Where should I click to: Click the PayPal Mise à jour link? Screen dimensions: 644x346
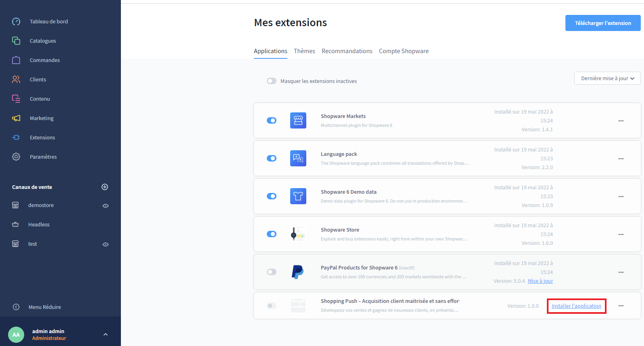540,281
